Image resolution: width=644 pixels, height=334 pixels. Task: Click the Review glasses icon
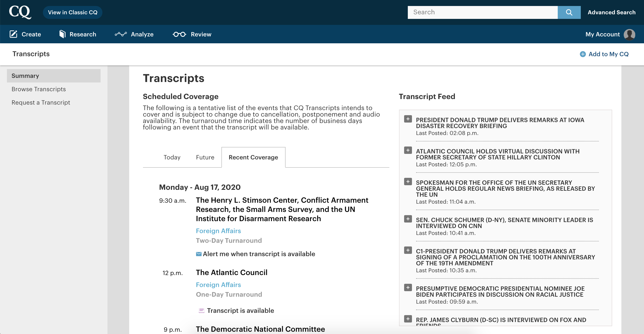click(x=179, y=34)
